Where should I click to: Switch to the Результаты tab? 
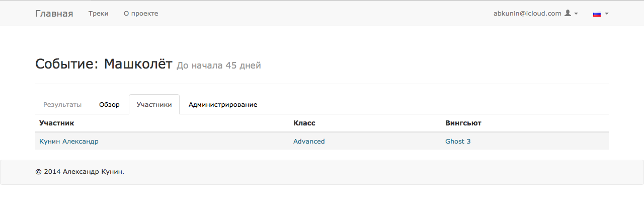pos(62,105)
